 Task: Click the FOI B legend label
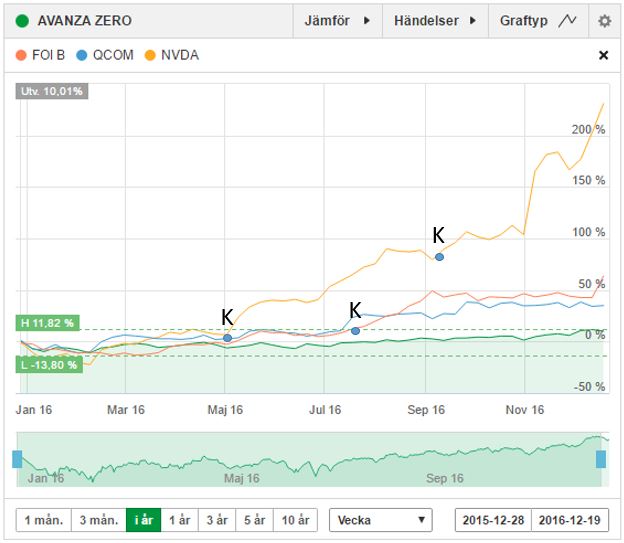[x=48, y=55]
